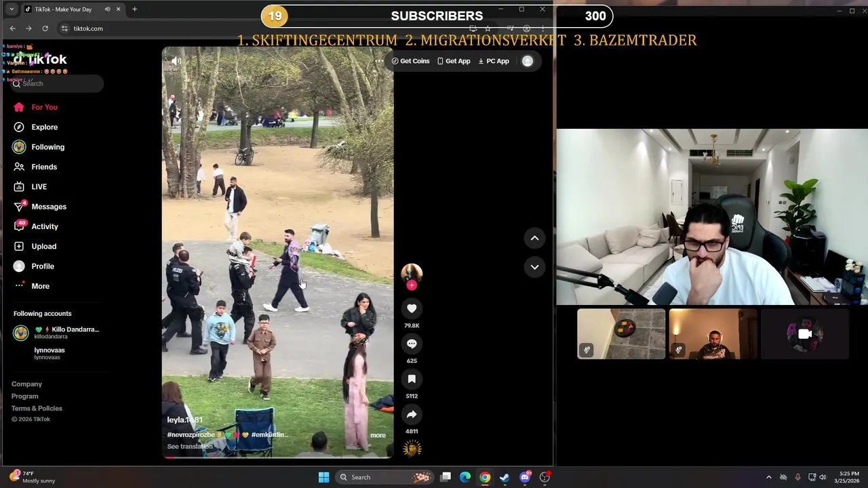The height and width of the screenshot is (488, 868).
Task: Expand the Program footer section
Action: pyautogui.click(x=24, y=396)
